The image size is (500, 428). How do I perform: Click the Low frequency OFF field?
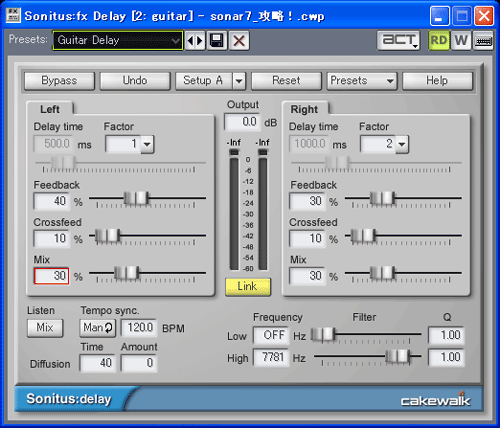[271, 335]
